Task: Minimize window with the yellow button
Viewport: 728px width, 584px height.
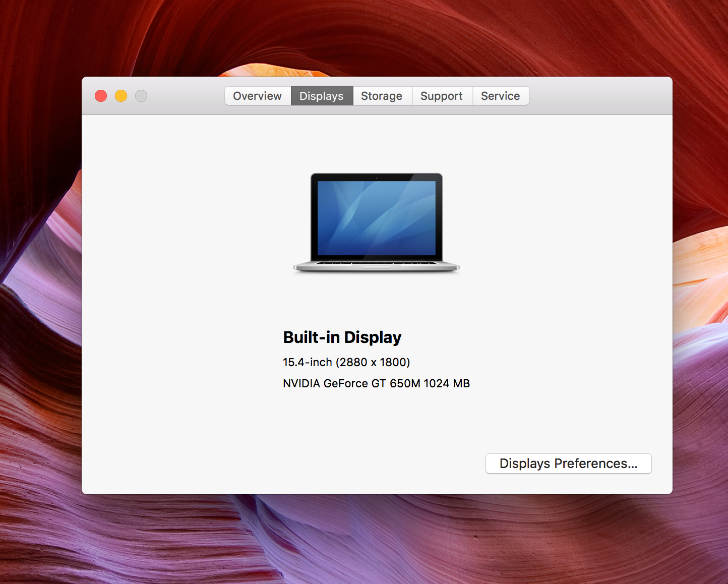Action: (x=121, y=96)
